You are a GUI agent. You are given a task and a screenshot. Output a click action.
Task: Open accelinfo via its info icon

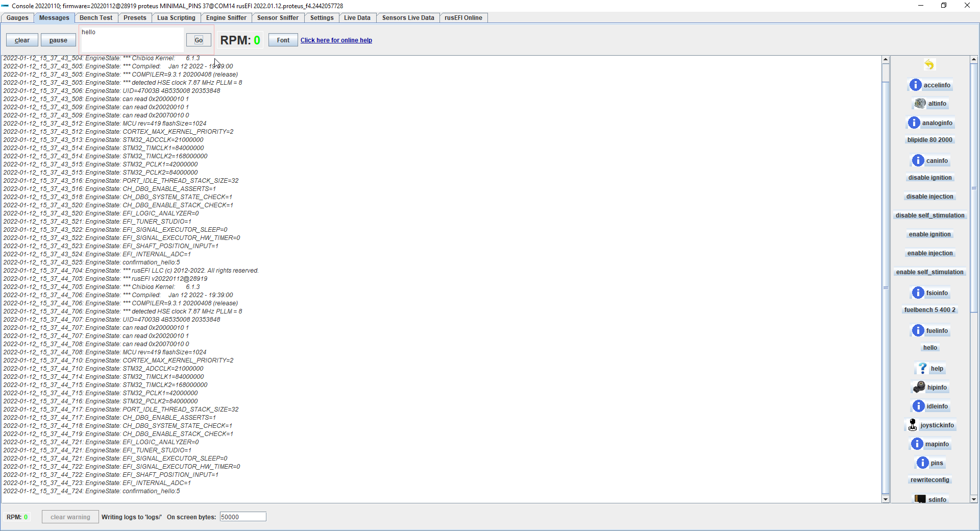916,85
